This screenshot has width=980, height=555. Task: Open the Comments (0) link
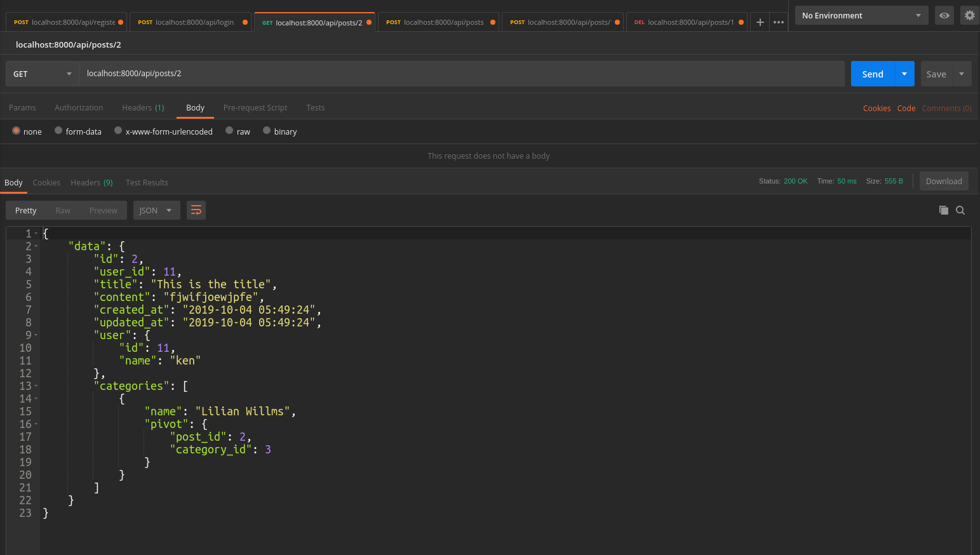click(x=946, y=109)
